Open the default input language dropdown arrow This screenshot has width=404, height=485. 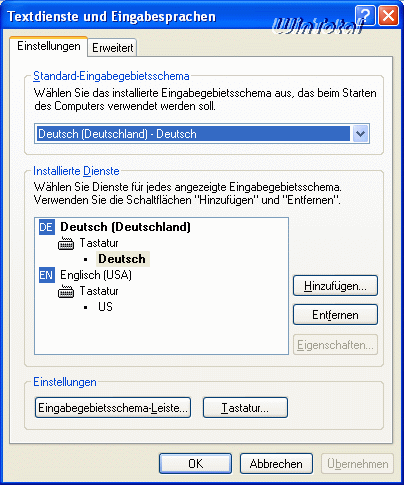(360, 134)
